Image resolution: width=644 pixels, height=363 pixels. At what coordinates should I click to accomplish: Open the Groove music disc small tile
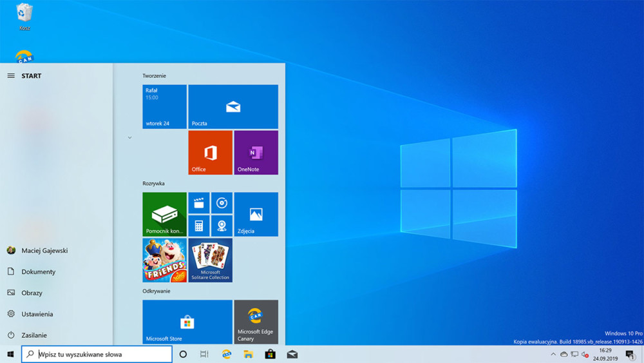[x=222, y=203]
